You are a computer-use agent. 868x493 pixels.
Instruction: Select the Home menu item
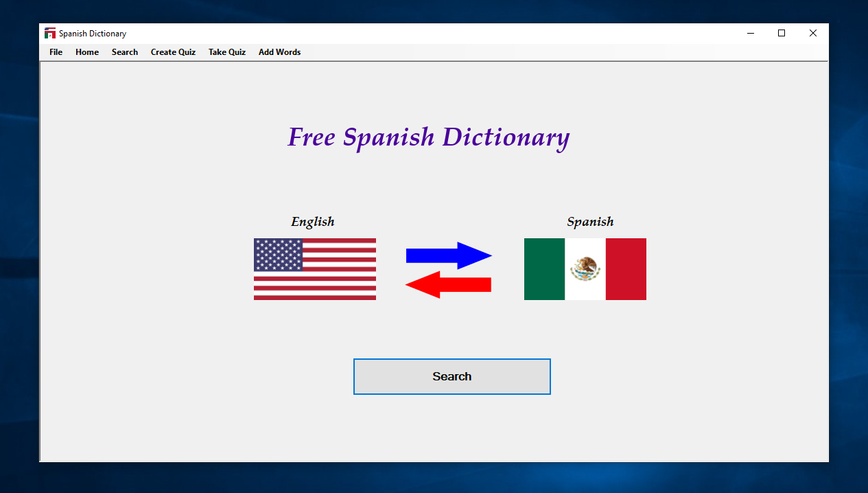tap(87, 52)
